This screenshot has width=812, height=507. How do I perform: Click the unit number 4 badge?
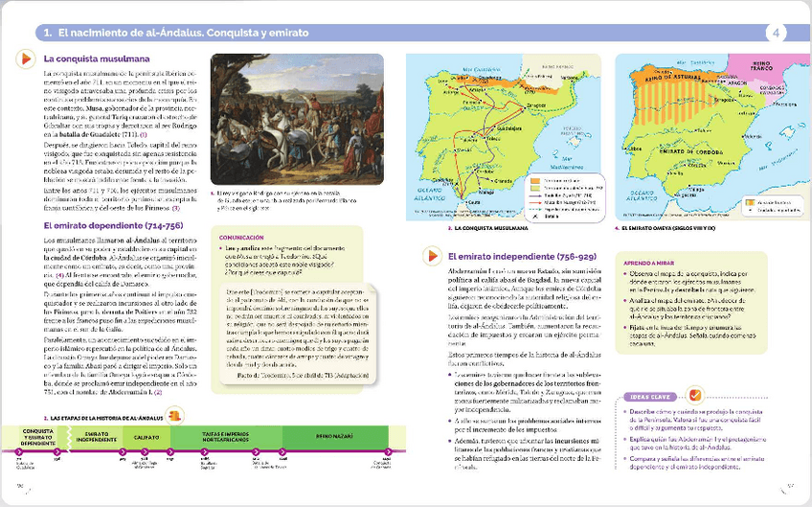tap(775, 34)
